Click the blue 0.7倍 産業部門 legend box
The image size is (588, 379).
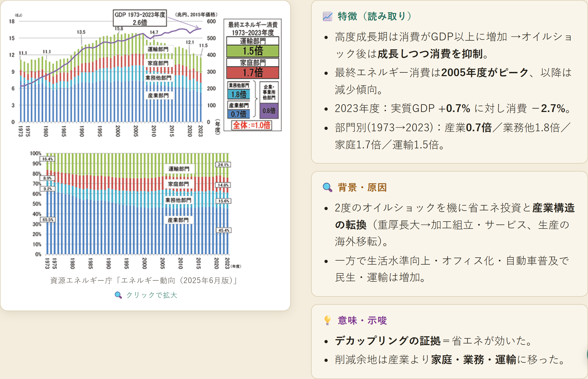point(239,114)
